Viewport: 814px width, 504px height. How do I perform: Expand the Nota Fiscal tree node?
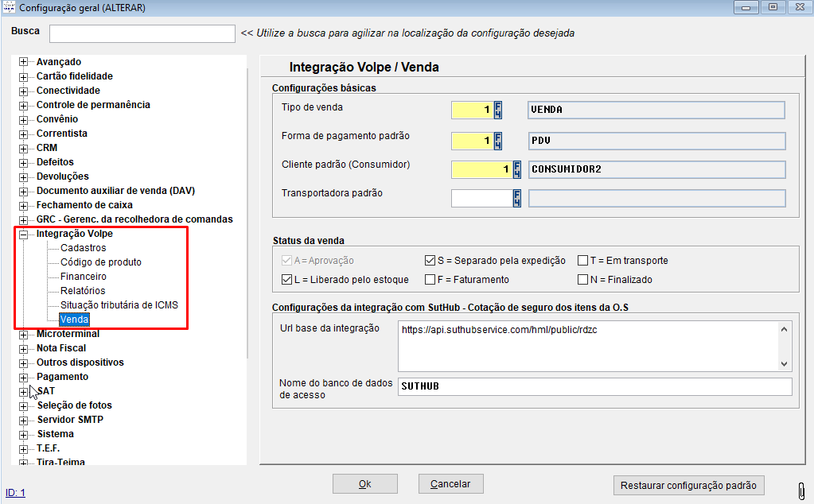[24, 348]
